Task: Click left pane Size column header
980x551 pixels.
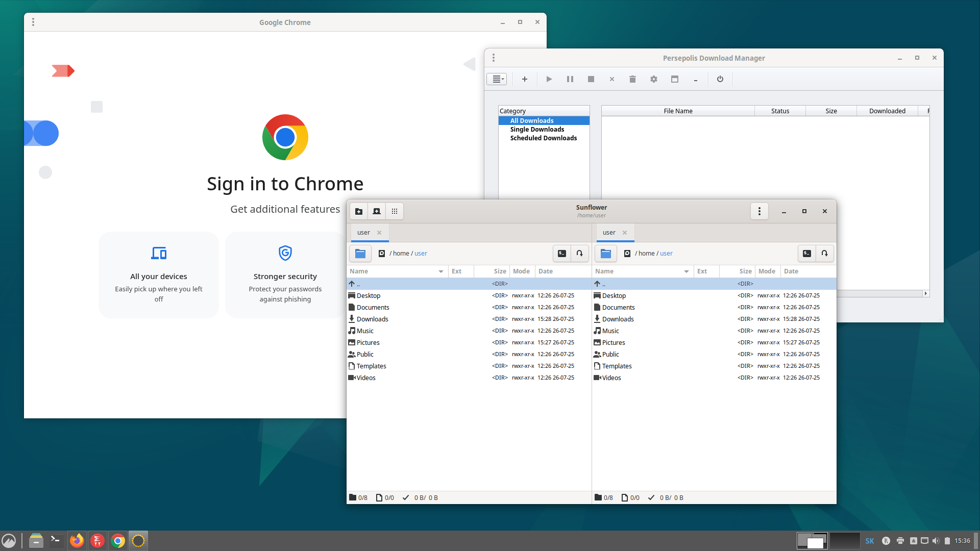Action: [492, 271]
